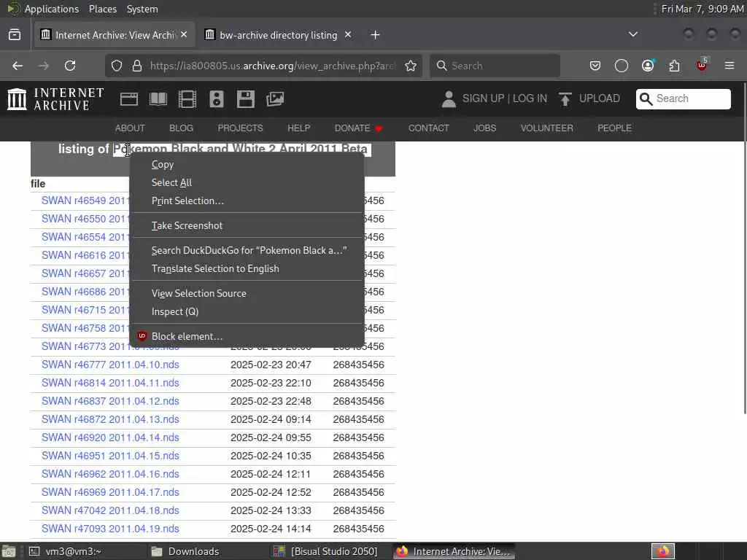
Task: Open site info via padlock icon
Action: pyautogui.click(x=137, y=66)
